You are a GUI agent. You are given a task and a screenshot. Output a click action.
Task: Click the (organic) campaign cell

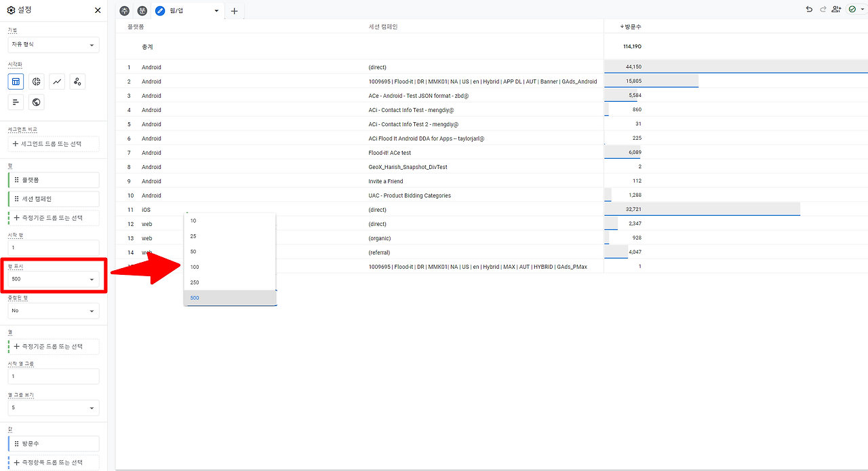(380, 238)
